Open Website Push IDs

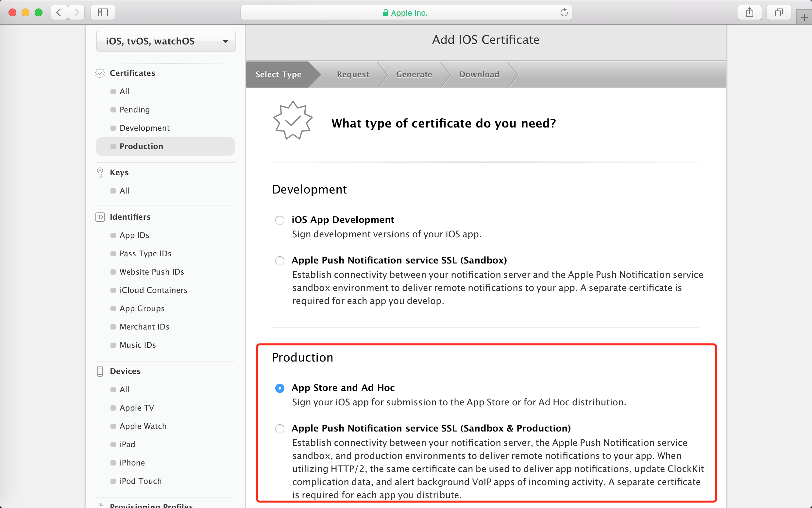(x=152, y=272)
